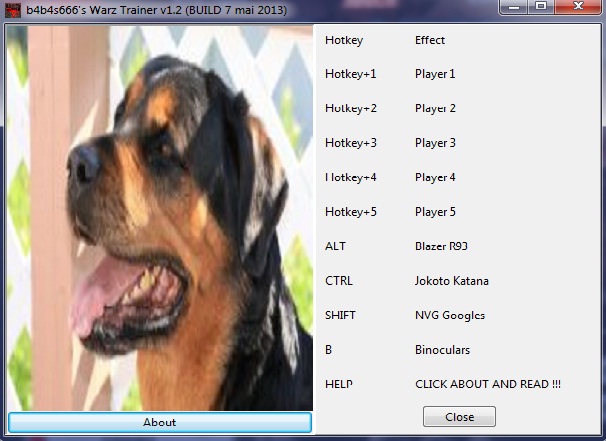Viewport: 606px width, 441px height.
Task: Click the 'Blazer R93' effect text
Action: pyautogui.click(x=441, y=246)
